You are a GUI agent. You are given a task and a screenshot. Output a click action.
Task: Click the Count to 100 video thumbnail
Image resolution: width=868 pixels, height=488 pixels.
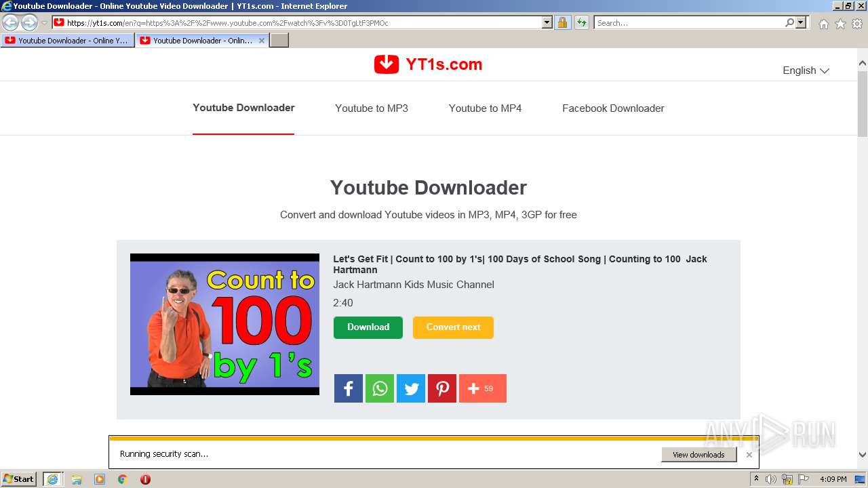coord(224,324)
